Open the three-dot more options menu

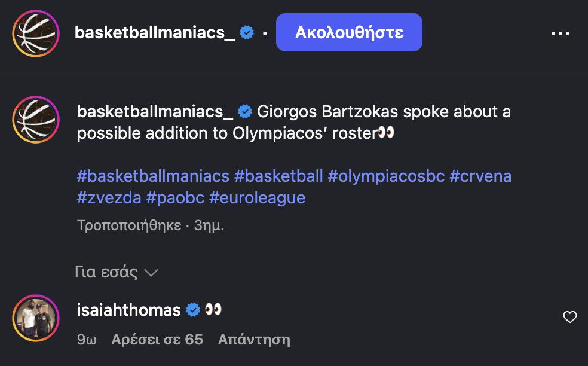pos(560,33)
